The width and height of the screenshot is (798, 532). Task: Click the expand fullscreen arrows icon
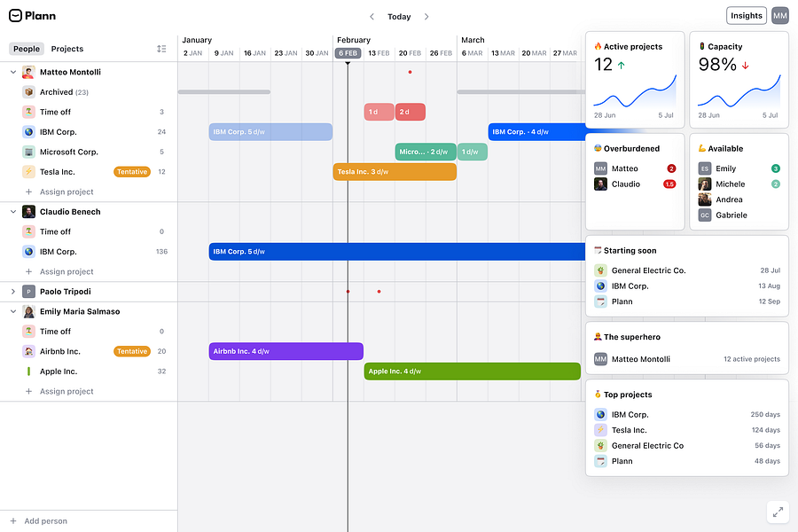click(x=778, y=512)
